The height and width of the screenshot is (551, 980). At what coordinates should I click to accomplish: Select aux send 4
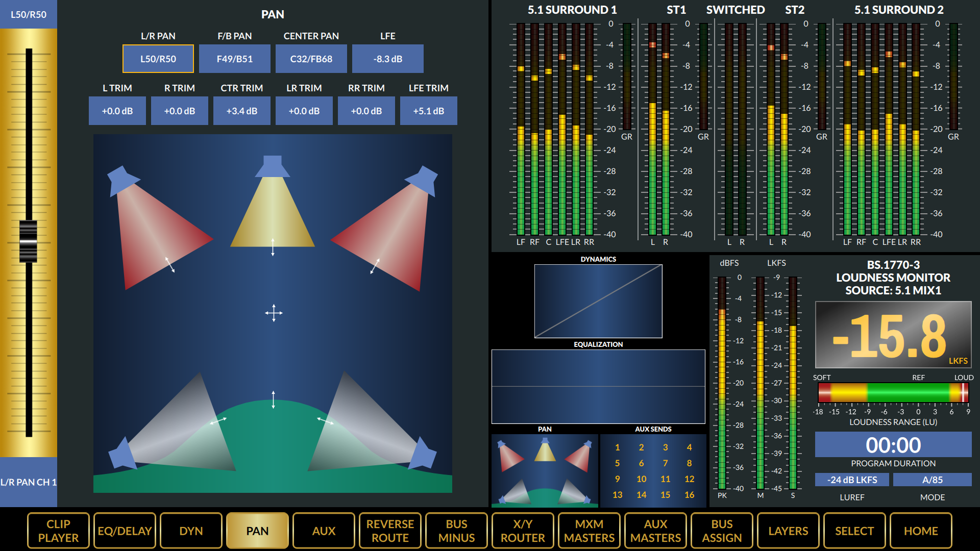(689, 447)
